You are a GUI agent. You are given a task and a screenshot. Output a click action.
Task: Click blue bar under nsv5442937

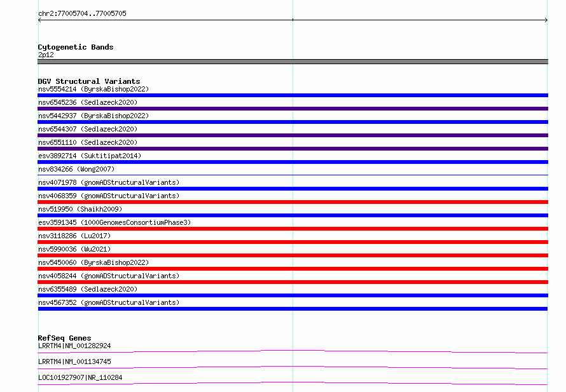tap(293, 122)
